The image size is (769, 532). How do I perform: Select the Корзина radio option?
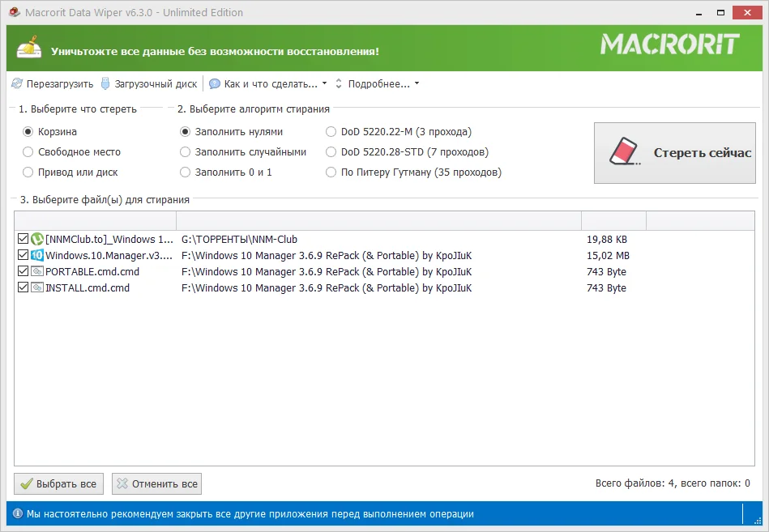[x=28, y=132]
